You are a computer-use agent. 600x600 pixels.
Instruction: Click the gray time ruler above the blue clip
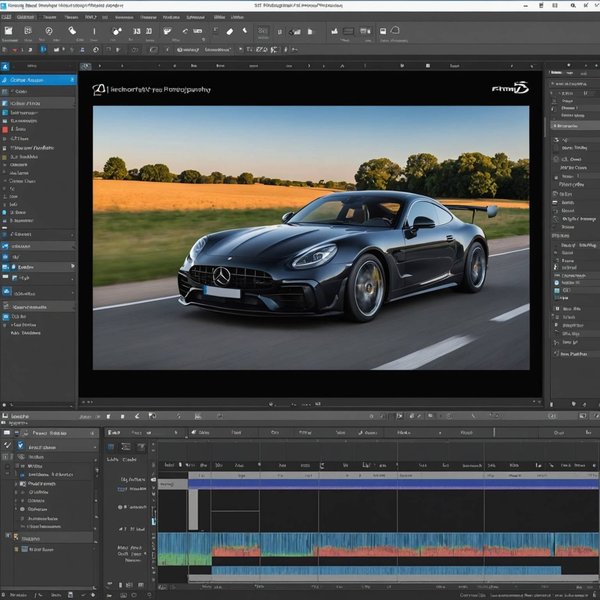tap(393, 476)
